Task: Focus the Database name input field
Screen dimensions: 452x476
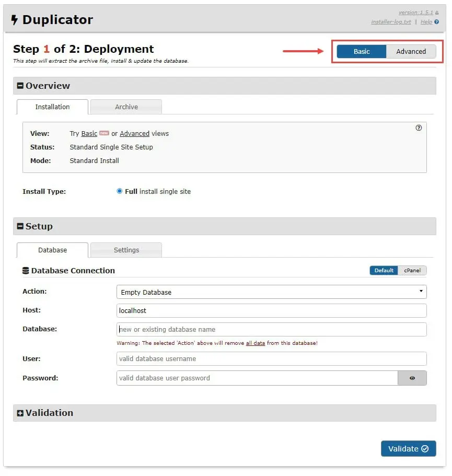Action: pyautogui.click(x=271, y=329)
